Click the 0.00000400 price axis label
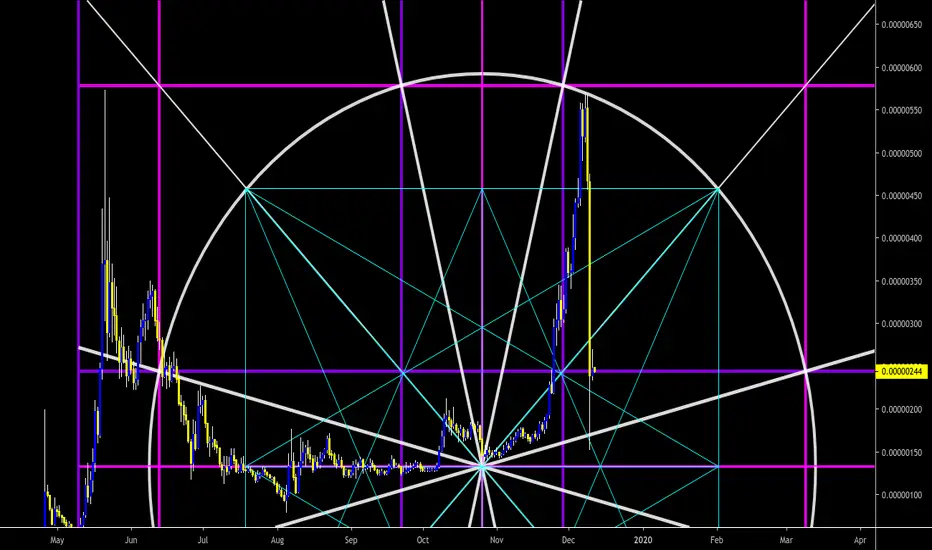 902,238
